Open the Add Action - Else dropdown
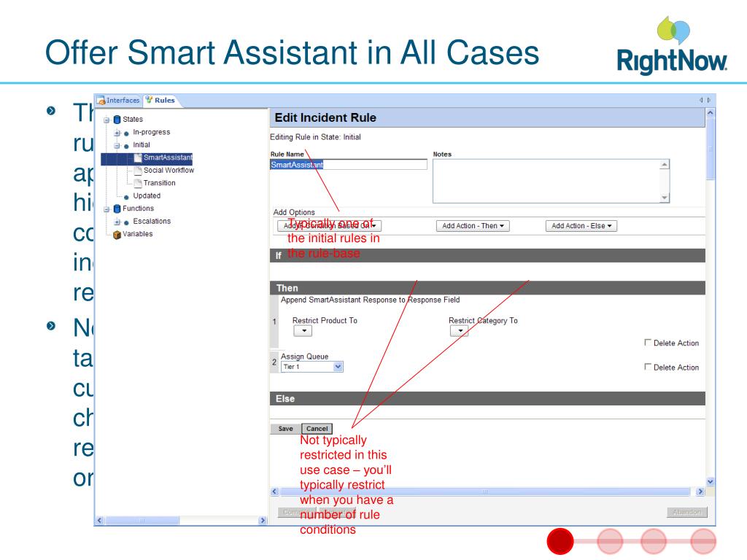Image resolution: width=747 pixels, height=560 pixels. point(581,226)
